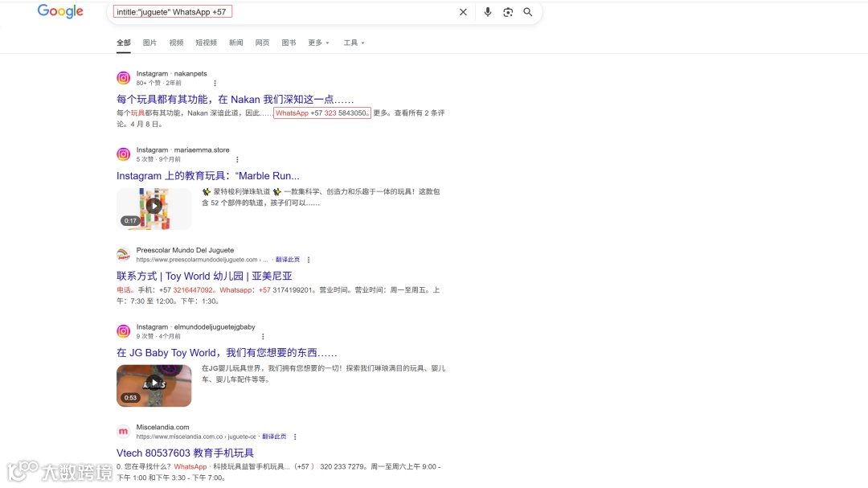Click 翻译此页 for Preescolar Mundo Del Juguete
The width and height of the screenshot is (868, 488).
(288, 260)
